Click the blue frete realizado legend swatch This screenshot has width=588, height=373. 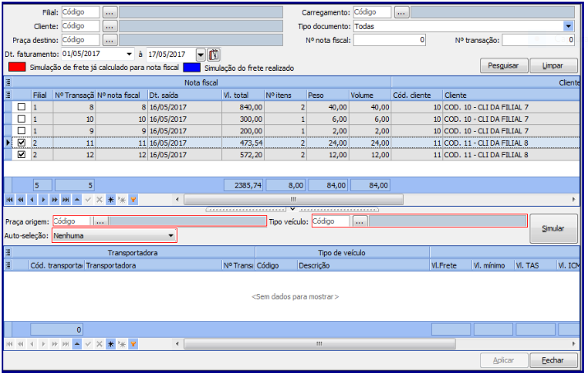(x=192, y=68)
